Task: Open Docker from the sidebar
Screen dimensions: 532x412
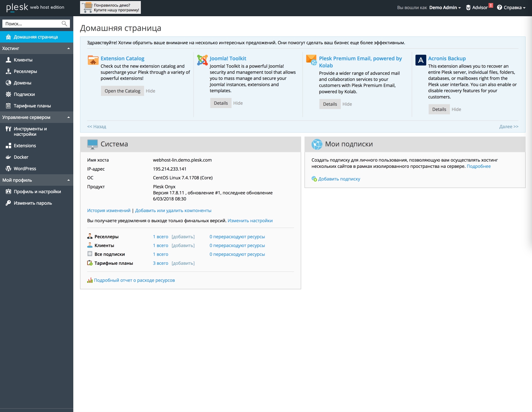Action: pyautogui.click(x=21, y=157)
